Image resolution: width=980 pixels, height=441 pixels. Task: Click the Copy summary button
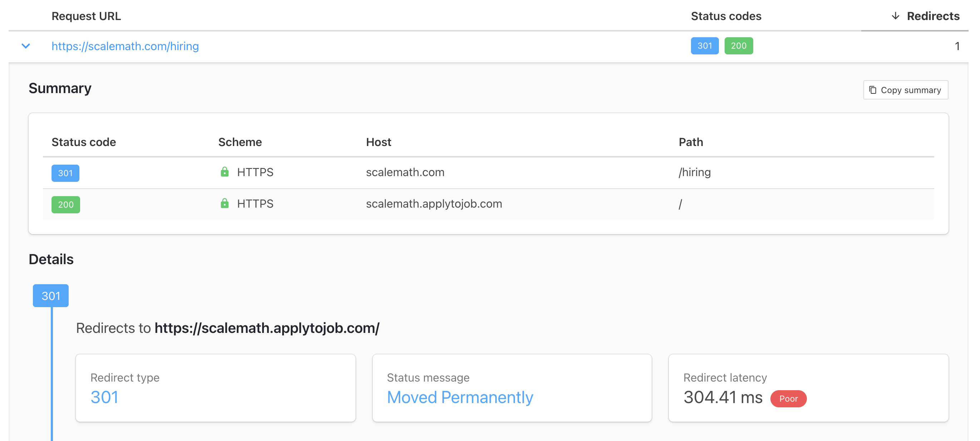tap(906, 90)
